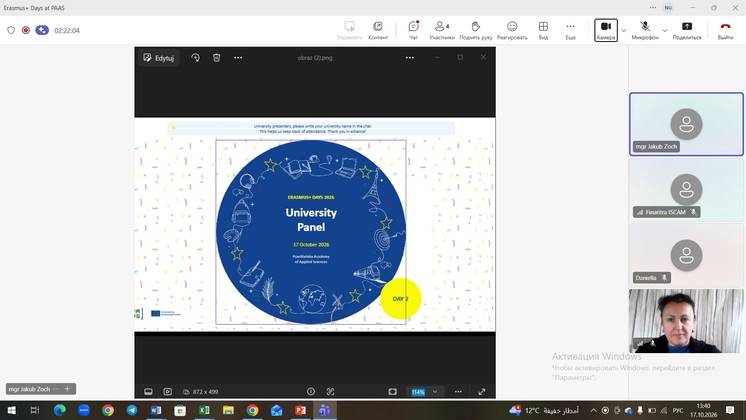Click the Share screen button
This screenshot has height=420, width=746.
[x=687, y=30]
